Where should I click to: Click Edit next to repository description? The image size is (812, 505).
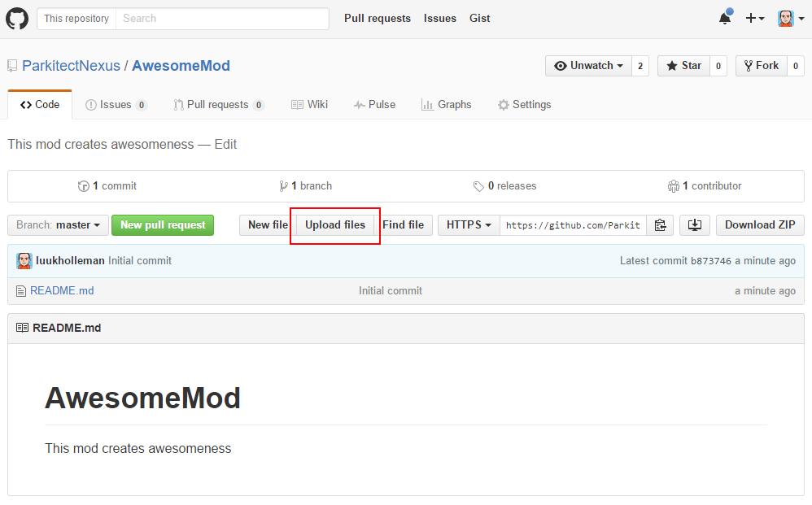click(226, 145)
